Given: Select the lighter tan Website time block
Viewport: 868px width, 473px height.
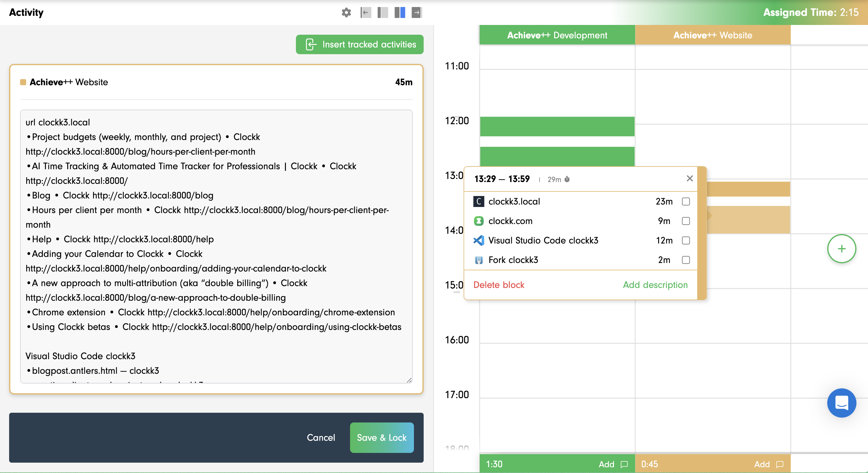Looking at the screenshot, I should 748,220.
